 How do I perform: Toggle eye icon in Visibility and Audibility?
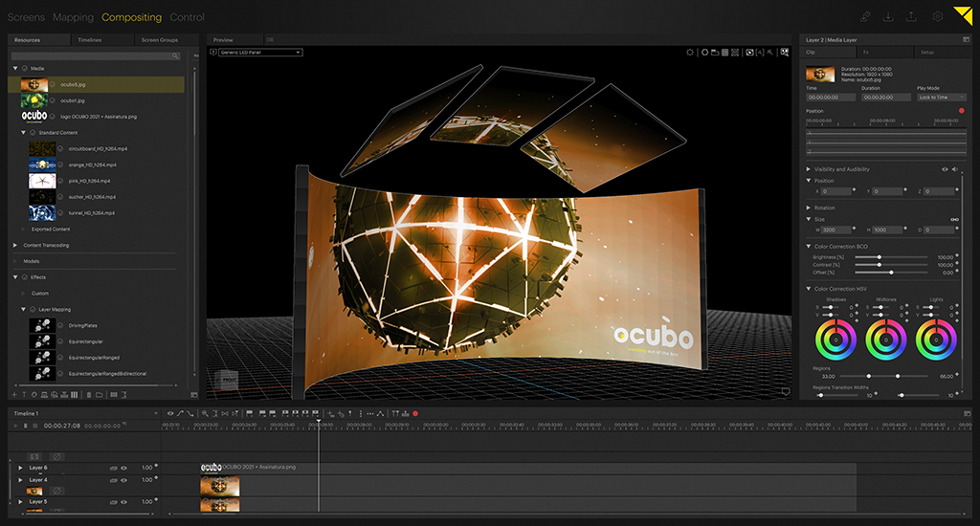(945, 169)
